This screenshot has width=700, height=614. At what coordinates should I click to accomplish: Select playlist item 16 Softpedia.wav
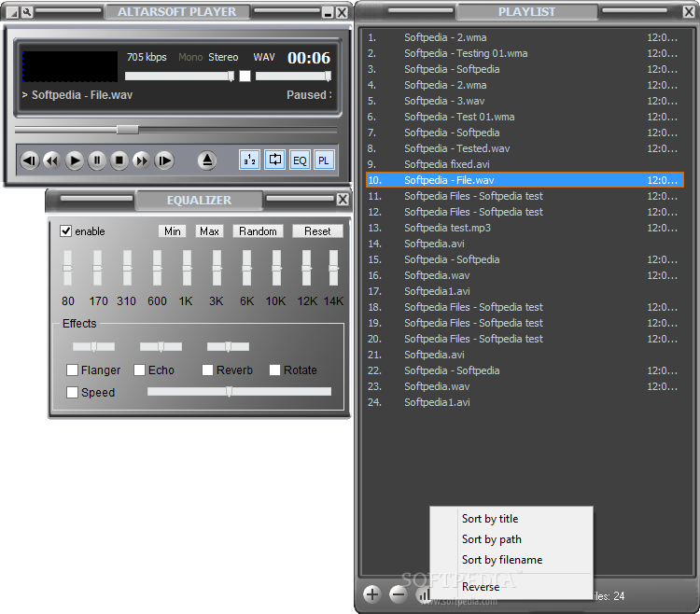[x=525, y=275]
